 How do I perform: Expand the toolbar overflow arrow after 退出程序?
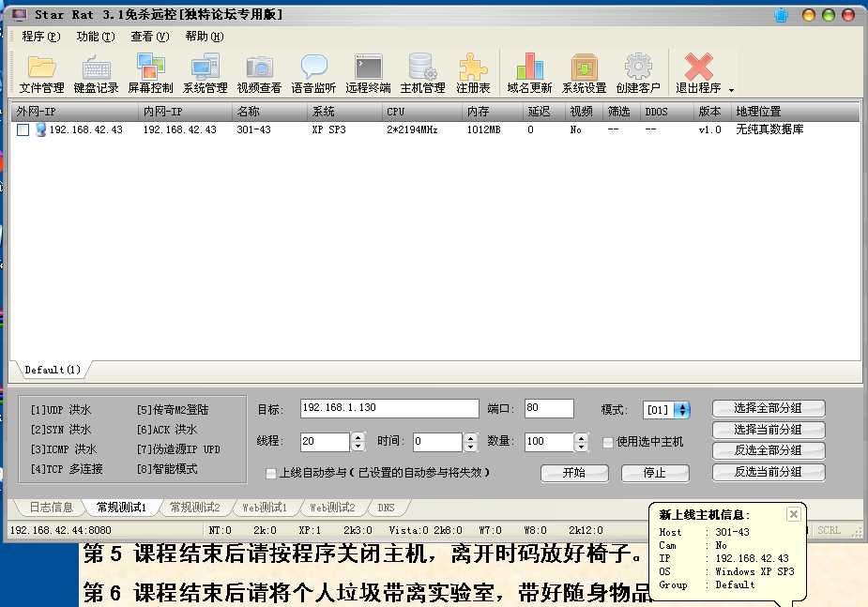(x=731, y=90)
